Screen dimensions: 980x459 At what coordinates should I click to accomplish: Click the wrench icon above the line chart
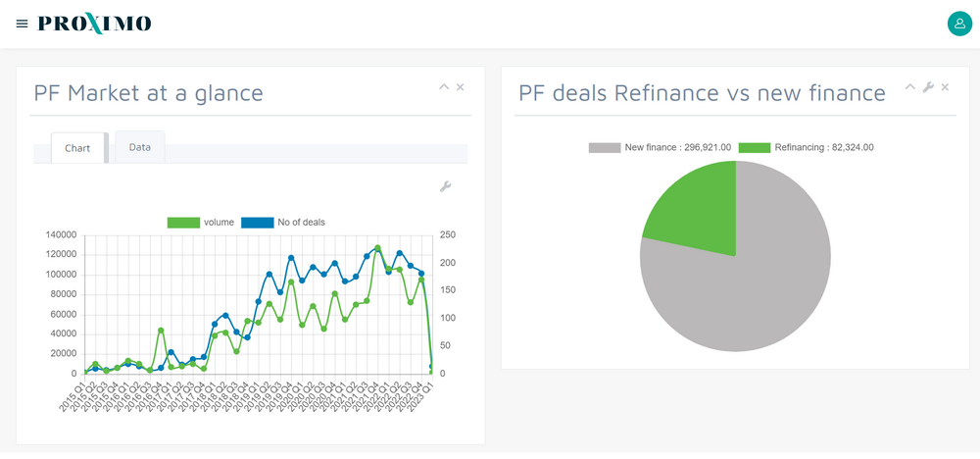(445, 186)
